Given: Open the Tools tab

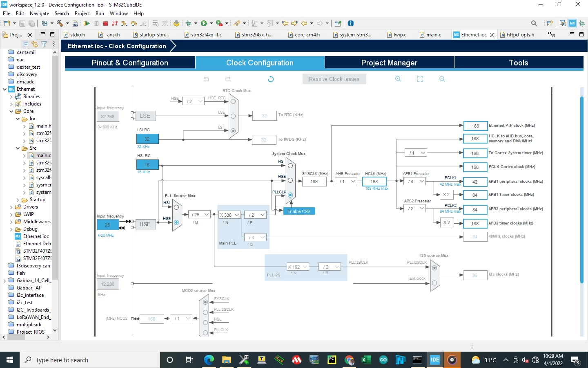Looking at the screenshot, I should (519, 63).
